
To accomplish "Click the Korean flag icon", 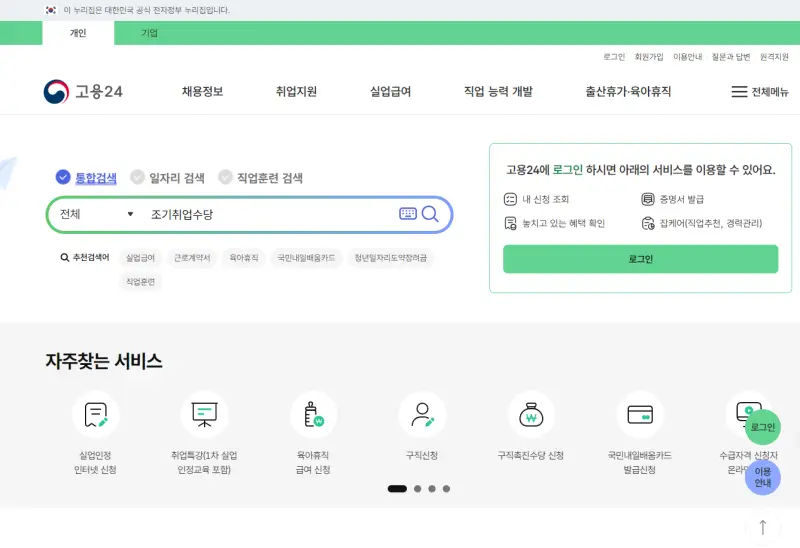I will tap(51, 10).
